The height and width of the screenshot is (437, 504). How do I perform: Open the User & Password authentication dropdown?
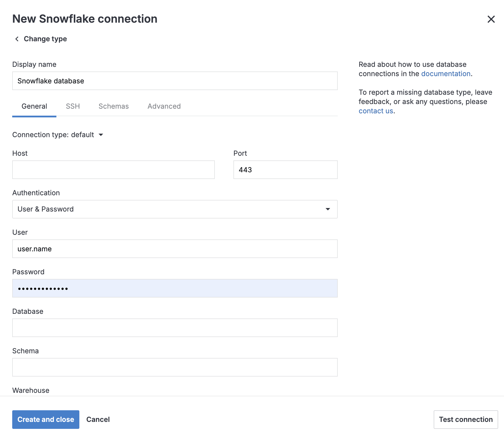(174, 209)
